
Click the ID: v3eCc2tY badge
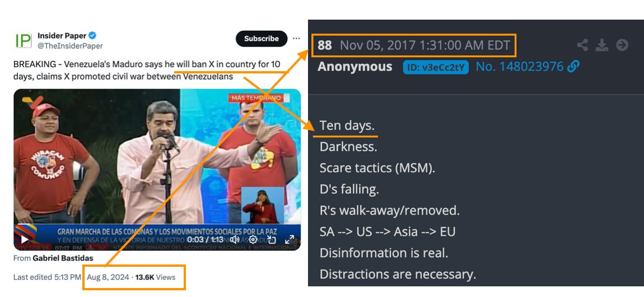pyautogui.click(x=436, y=67)
